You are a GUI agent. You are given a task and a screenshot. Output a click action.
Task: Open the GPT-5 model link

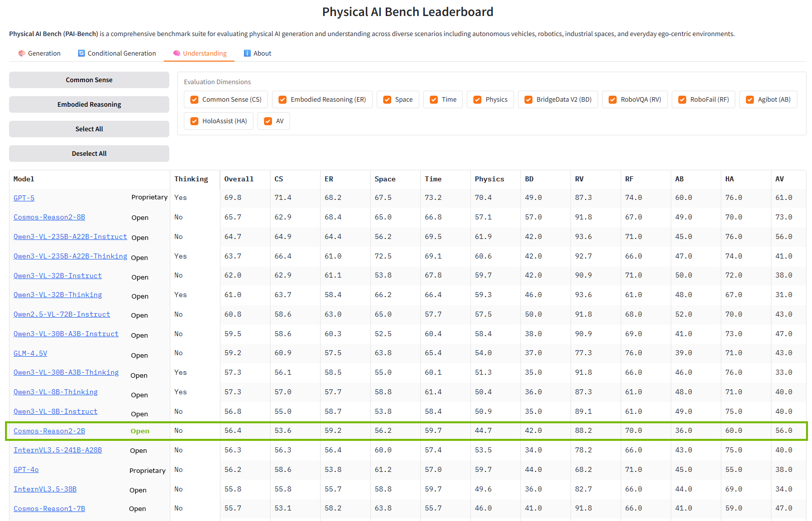24,197
